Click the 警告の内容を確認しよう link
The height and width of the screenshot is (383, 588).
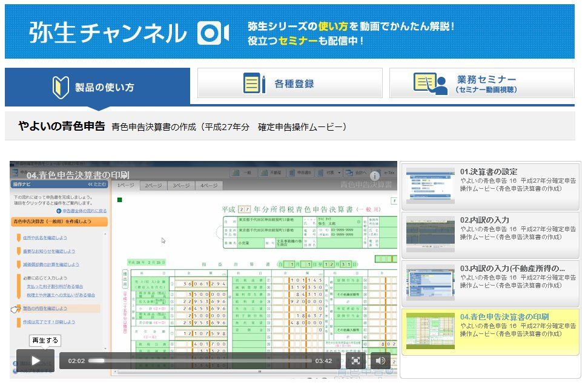pos(45,309)
